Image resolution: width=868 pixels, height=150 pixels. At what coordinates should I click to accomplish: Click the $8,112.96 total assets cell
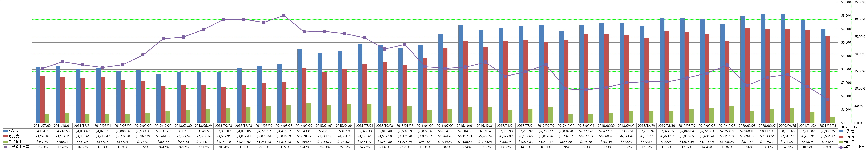click(x=767, y=131)
